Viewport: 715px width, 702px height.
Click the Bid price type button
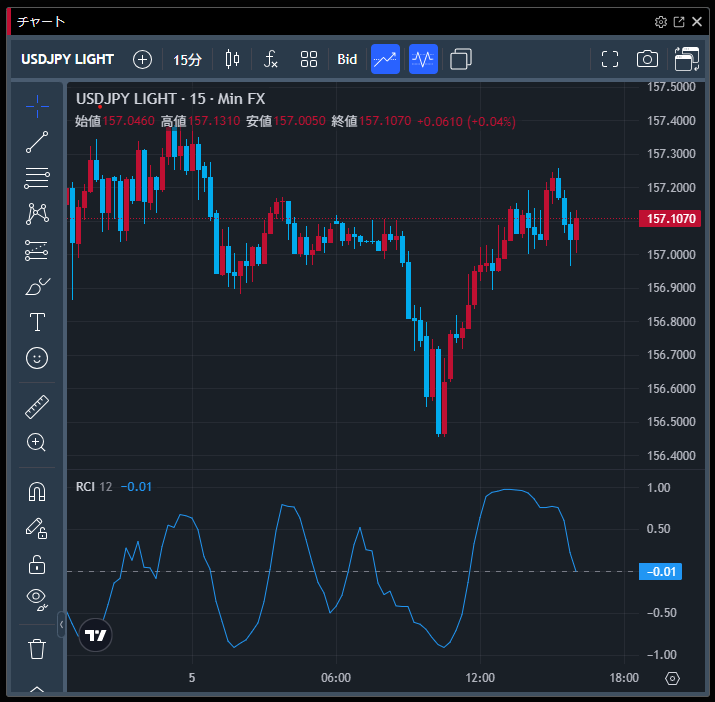(x=347, y=59)
